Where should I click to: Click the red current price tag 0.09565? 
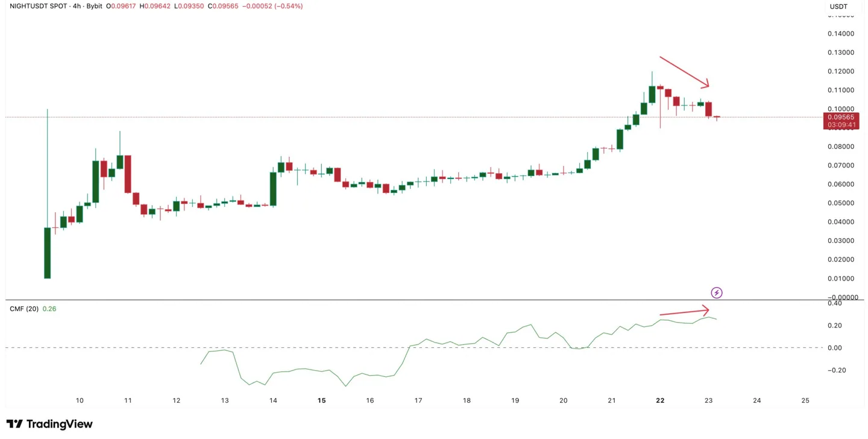840,117
